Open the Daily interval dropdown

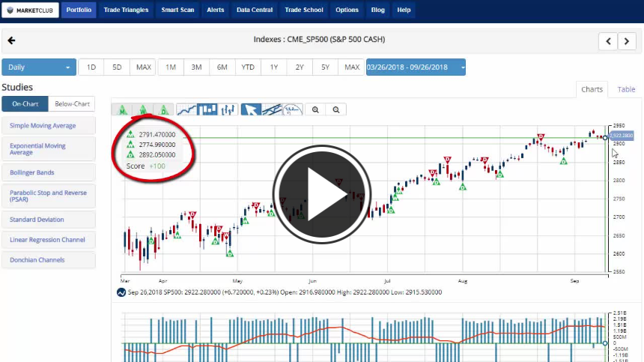click(39, 67)
